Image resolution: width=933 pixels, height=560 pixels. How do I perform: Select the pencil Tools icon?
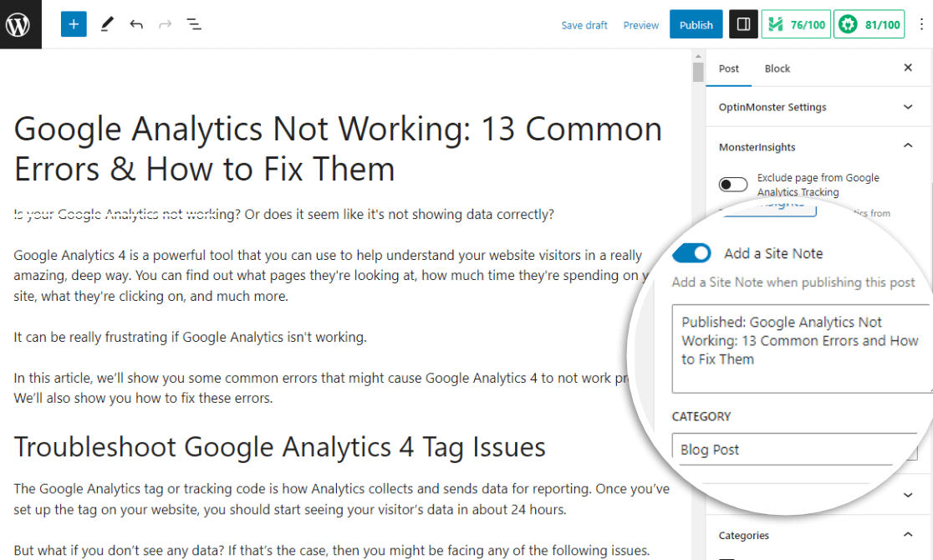pos(106,24)
